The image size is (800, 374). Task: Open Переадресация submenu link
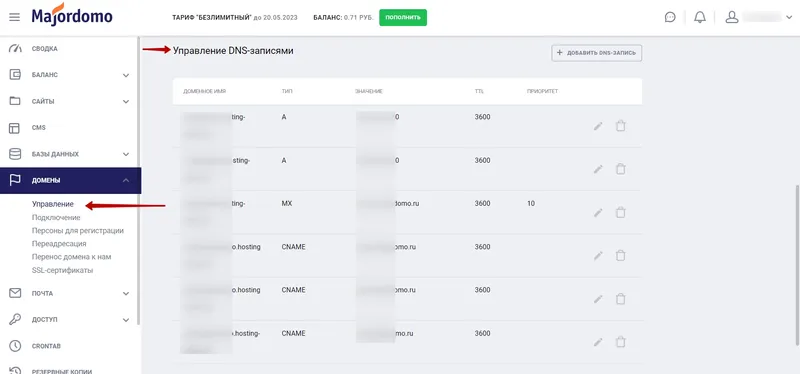point(59,243)
